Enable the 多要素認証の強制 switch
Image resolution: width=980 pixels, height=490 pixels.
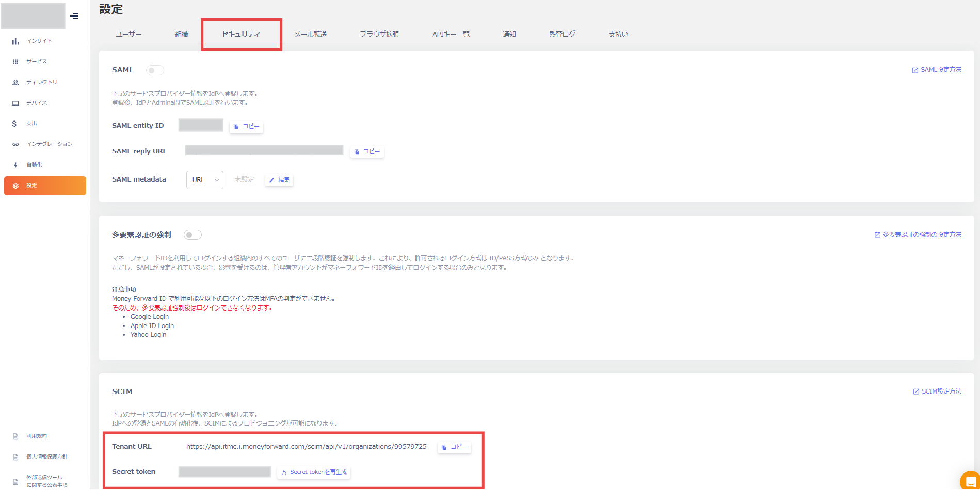click(192, 235)
